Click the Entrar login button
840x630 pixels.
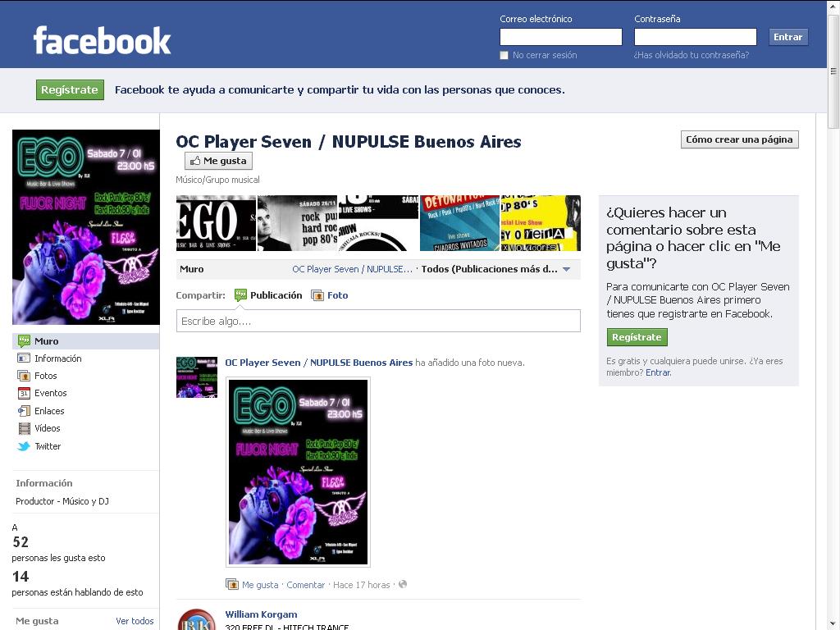pyautogui.click(x=788, y=37)
